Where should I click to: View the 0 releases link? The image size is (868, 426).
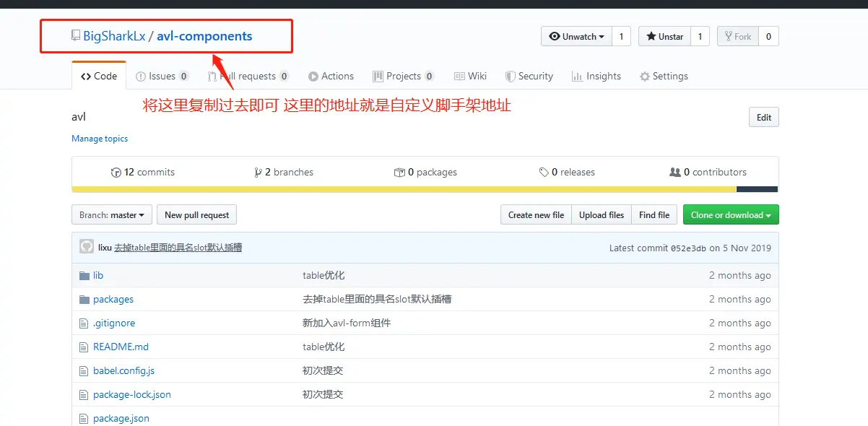pos(567,172)
